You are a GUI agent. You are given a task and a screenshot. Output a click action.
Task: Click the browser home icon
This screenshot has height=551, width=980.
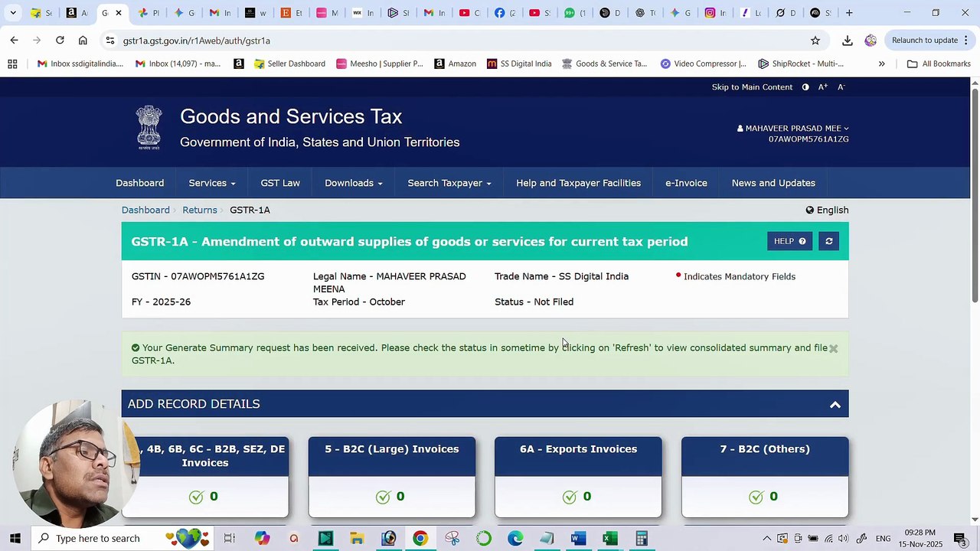(83, 40)
